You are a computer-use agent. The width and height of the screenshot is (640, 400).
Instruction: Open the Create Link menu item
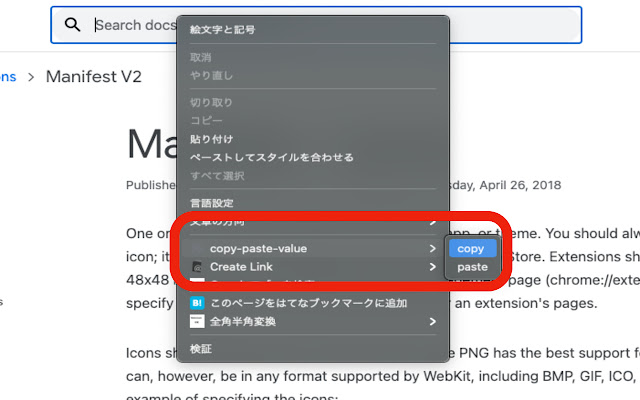[313, 267]
